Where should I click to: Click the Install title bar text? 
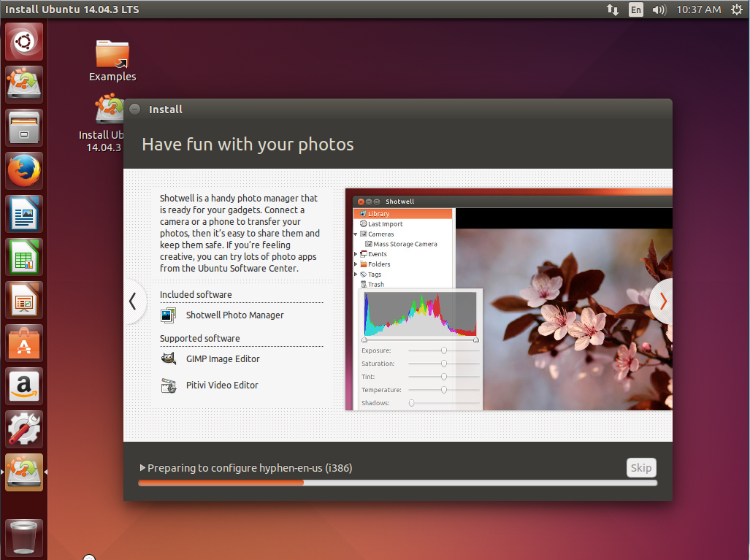(166, 110)
